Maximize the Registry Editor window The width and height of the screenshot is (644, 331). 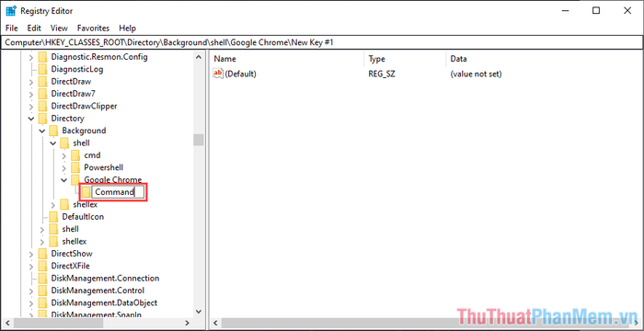tap(596, 11)
